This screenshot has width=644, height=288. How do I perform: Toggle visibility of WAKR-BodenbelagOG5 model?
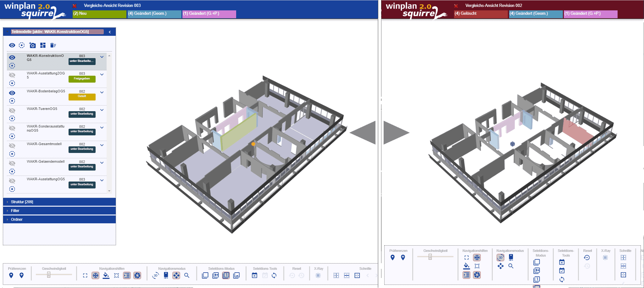[12, 93]
